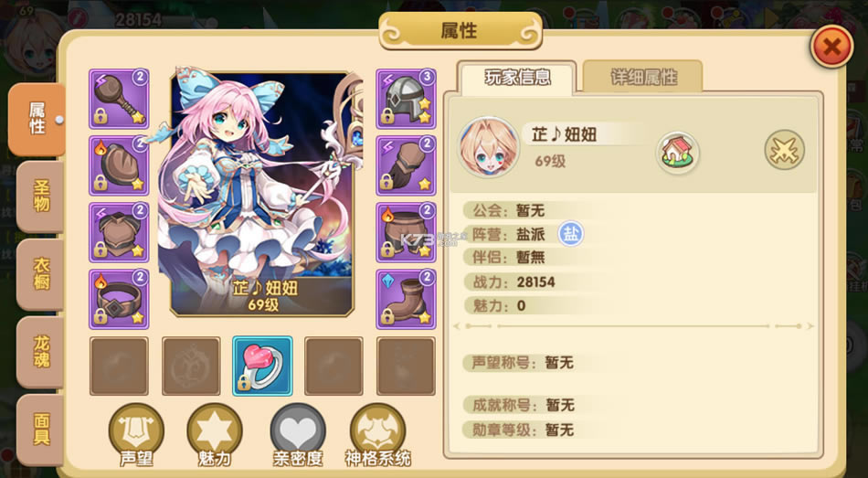Image resolution: width=868 pixels, height=478 pixels.
Task: Close the 属性 panel
Action: 831,48
